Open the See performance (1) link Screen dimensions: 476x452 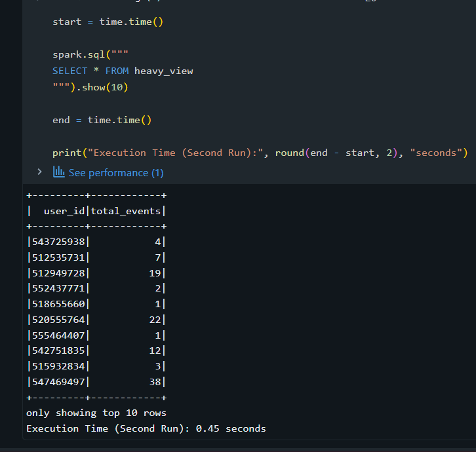click(116, 172)
